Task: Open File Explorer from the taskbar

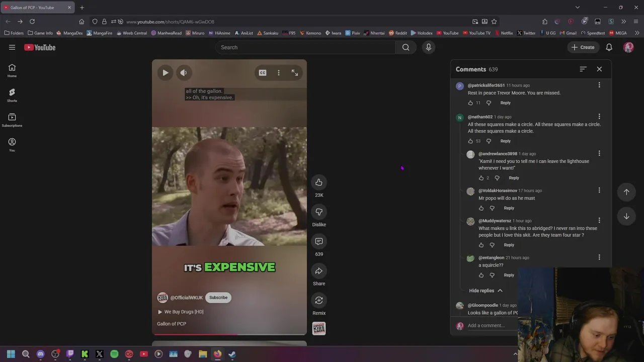Action: (203, 354)
